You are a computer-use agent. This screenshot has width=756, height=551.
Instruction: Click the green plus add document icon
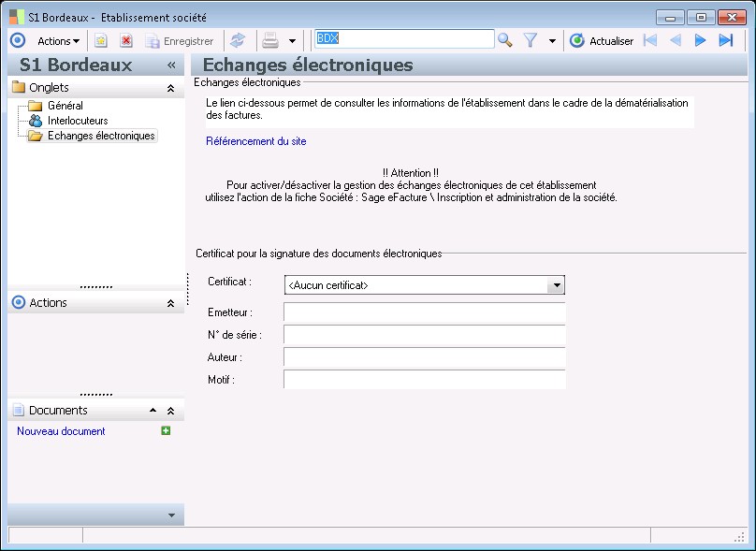pyautogui.click(x=166, y=430)
